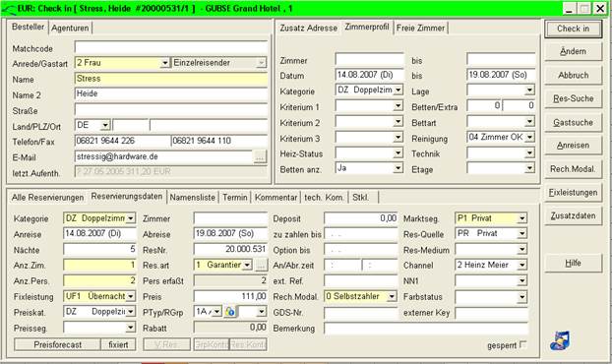Click the ellipsis button beside E-Mail field
Viewport: 612px width, 364px height.
pos(260,156)
